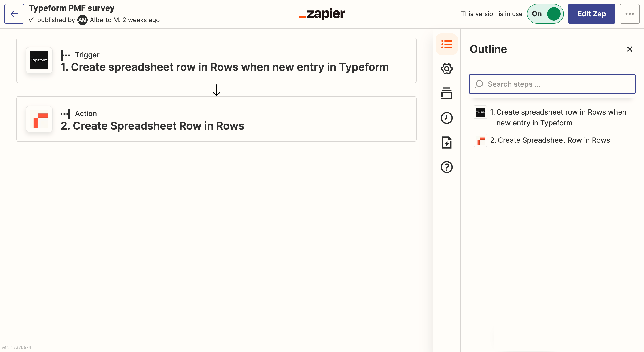644x352 pixels.
Task: Open the Zap details lightning-file icon
Action: pos(447,142)
